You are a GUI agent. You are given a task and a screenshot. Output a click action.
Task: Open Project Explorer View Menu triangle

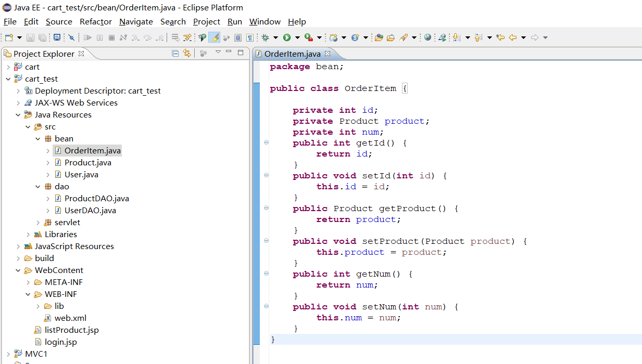point(218,52)
